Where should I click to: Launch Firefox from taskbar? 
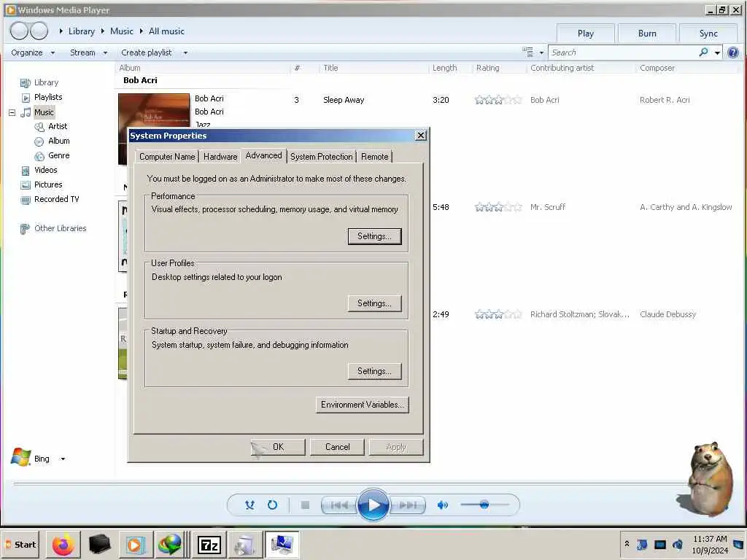[63, 545]
